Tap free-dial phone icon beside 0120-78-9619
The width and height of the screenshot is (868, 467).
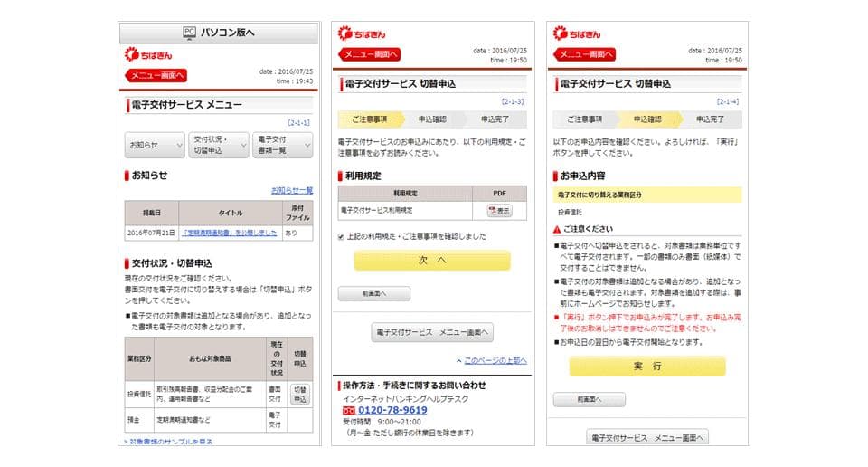tap(349, 410)
